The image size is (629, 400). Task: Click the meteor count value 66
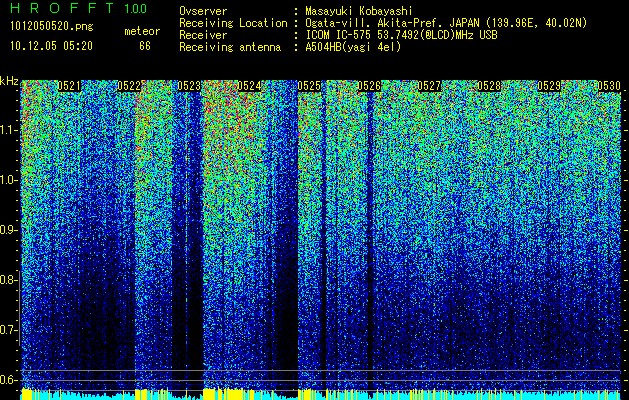pos(145,46)
